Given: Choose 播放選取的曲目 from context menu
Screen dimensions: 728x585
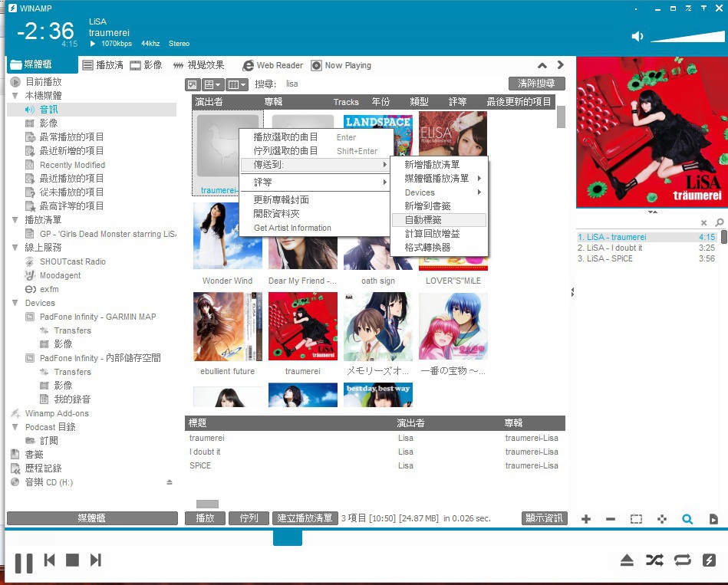Looking at the screenshot, I should (x=315, y=137).
